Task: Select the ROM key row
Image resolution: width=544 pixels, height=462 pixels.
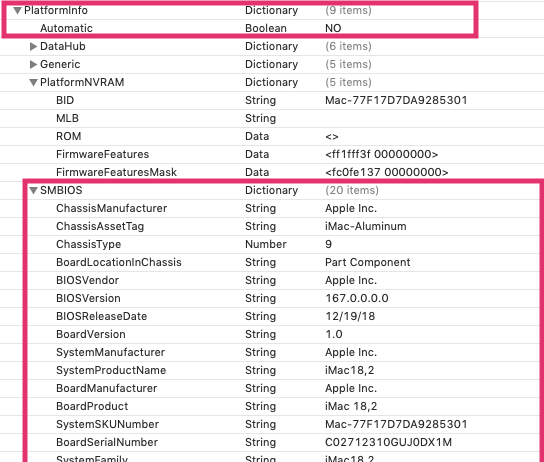Action: coord(68,136)
